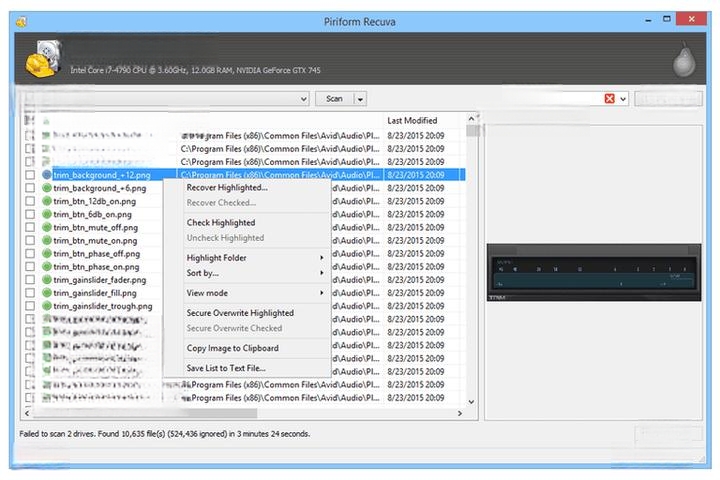Click the Piriform pear logo

(684, 60)
